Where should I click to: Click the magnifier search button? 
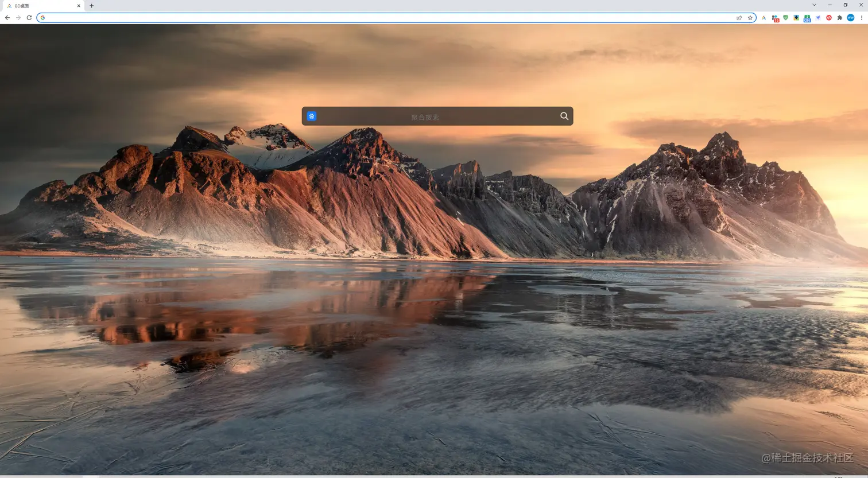click(x=564, y=116)
